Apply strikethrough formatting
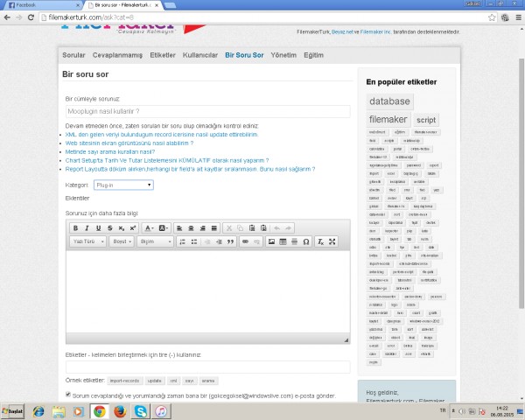 (110, 228)
